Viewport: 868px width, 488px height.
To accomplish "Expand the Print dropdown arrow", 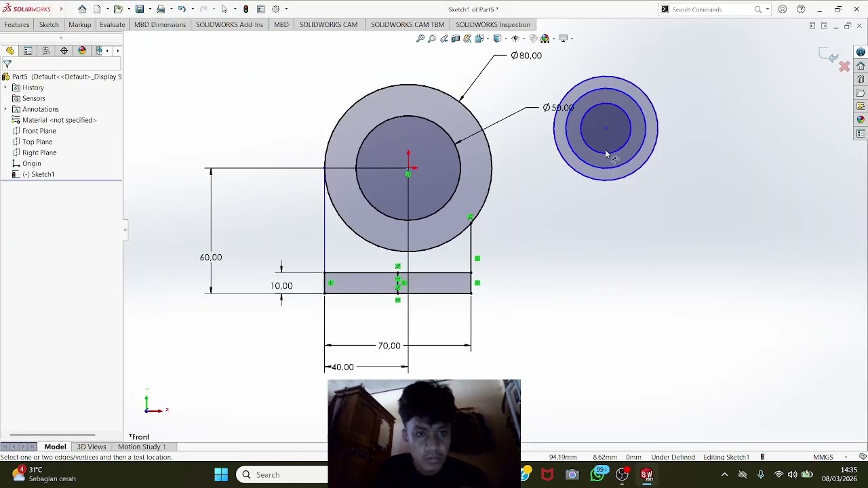I will (170, 9).
